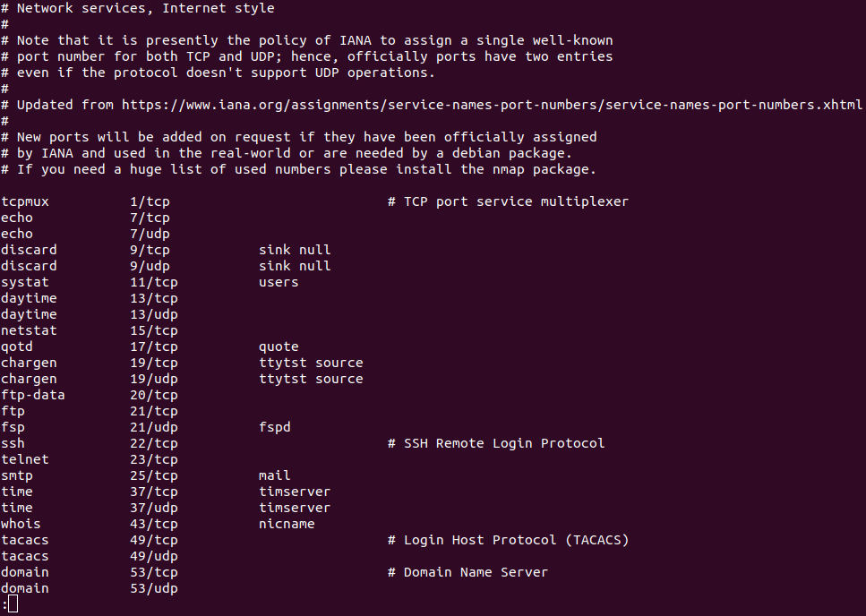Click the ssh 22/tcp port entry
The image size is (866, 616).
(x=153, y=443)
